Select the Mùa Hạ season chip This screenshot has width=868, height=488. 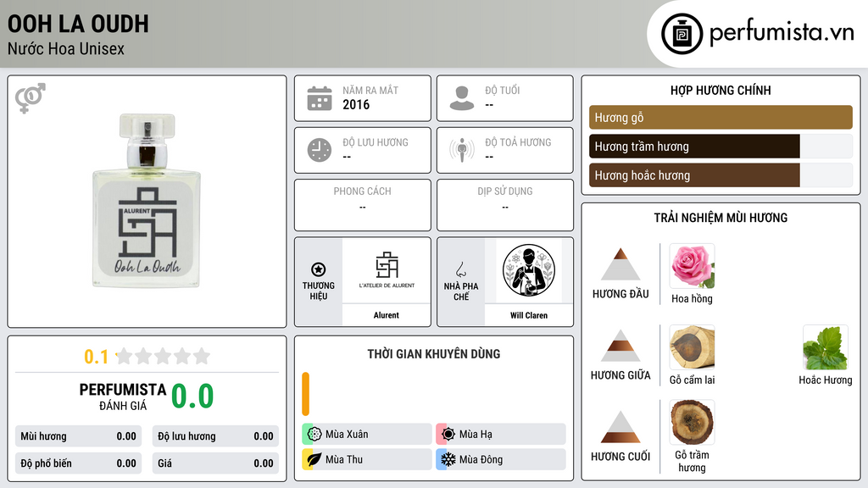click(501, 434)
